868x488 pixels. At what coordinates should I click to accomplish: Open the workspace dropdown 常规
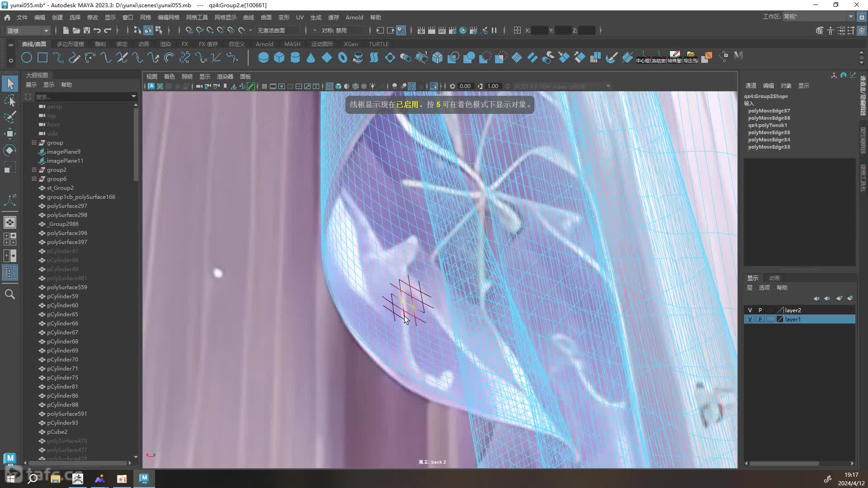coord(818,17)
